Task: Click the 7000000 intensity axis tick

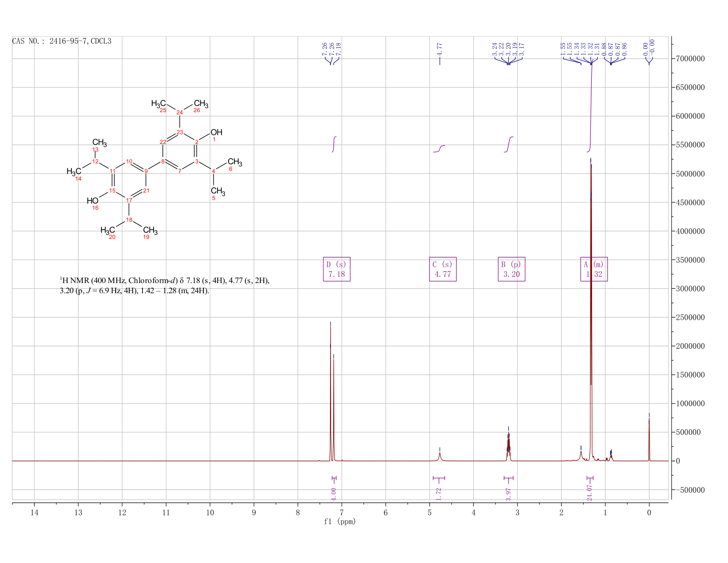Action: 689,59
